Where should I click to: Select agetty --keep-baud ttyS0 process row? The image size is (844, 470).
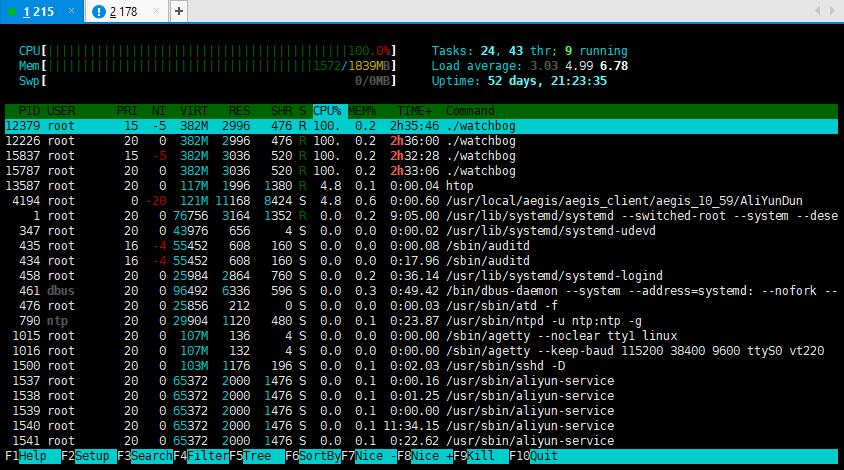421,351
